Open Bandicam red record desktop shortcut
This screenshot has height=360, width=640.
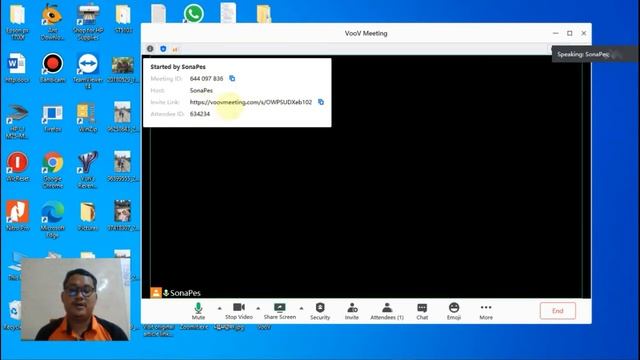tap(53, 68)
